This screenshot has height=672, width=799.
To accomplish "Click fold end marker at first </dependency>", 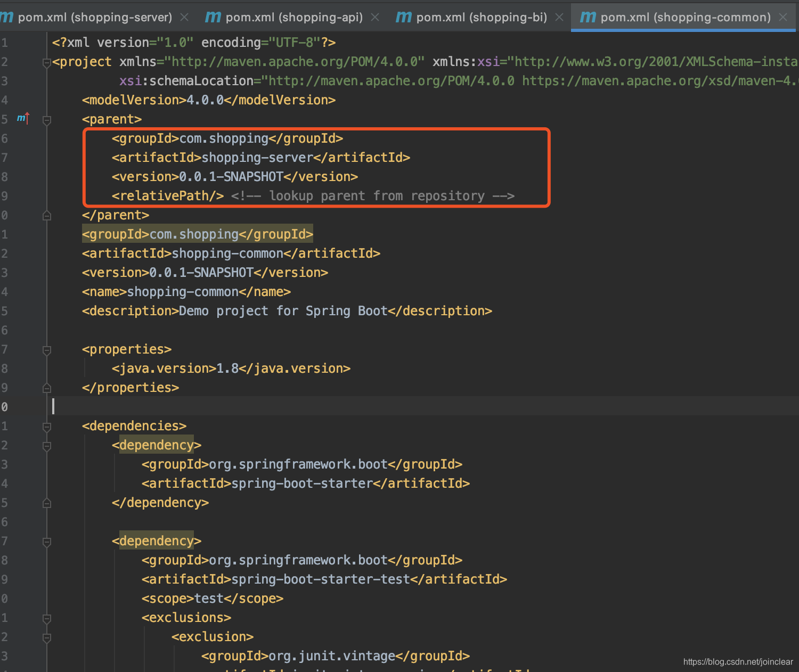I will point(47,503).
